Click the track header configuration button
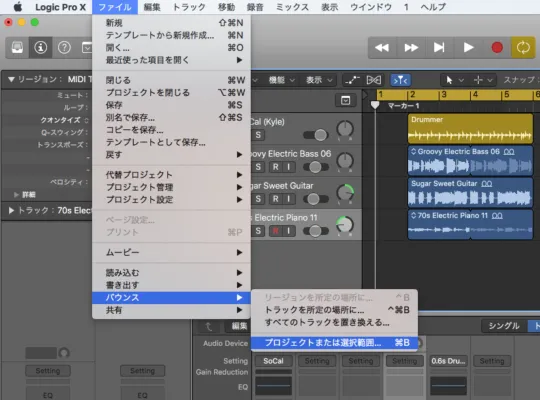The height and width of the screenshot is (400, 540). 345,101
